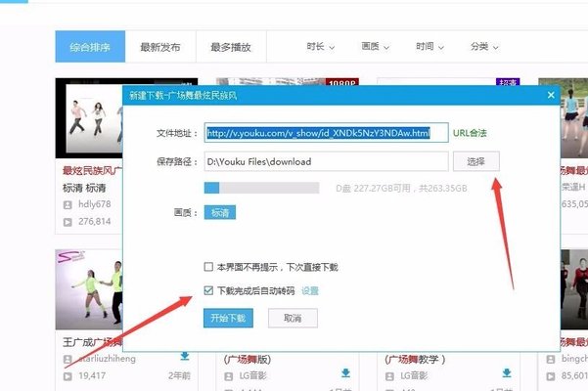The image size is (588, 391).
Task: Enable 本界面不再提示 checkbox
Action: (208, 267)
